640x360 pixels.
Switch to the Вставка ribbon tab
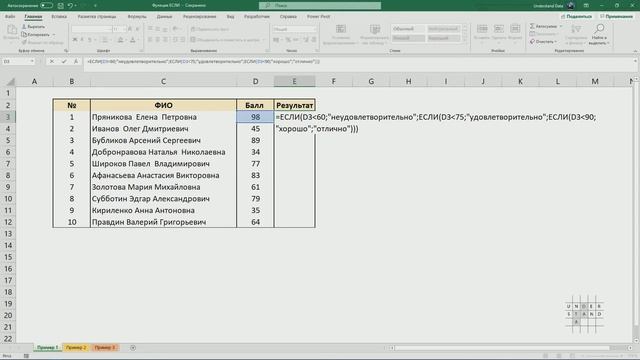[x=59, y=17]
